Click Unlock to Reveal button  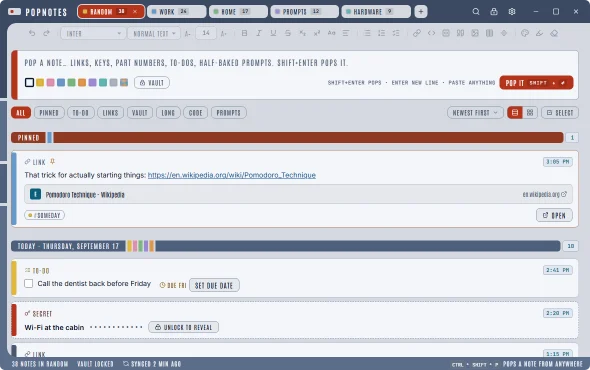tap(183, 327)
